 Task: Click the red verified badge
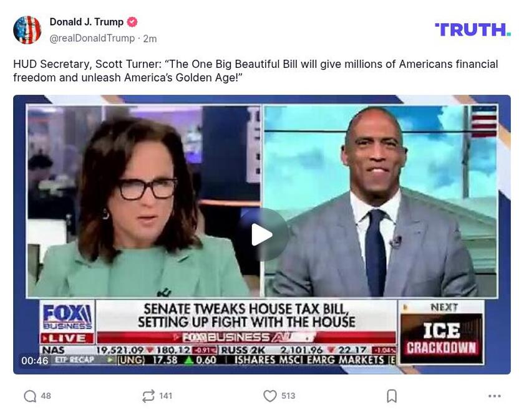coord(132,22)
